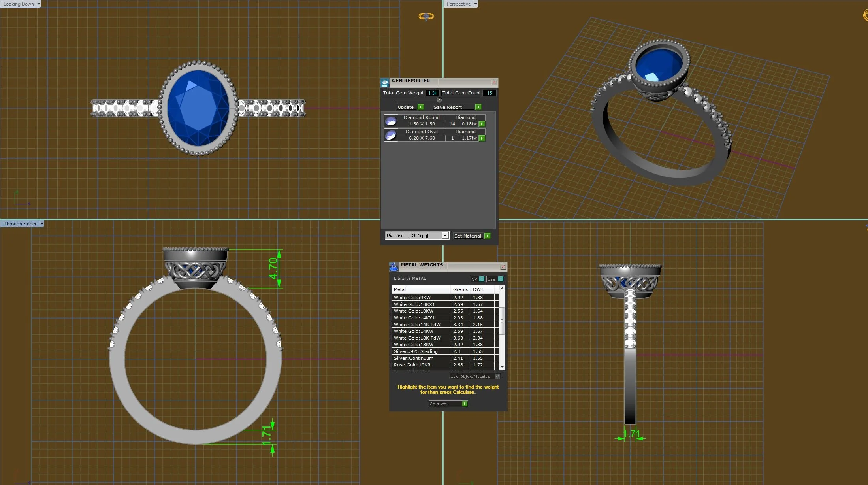Image resolution: width=868 pixels, height=485 pixels.
Task: Click green arrow next to 1.17tw
Action: (x=482, y=138)
